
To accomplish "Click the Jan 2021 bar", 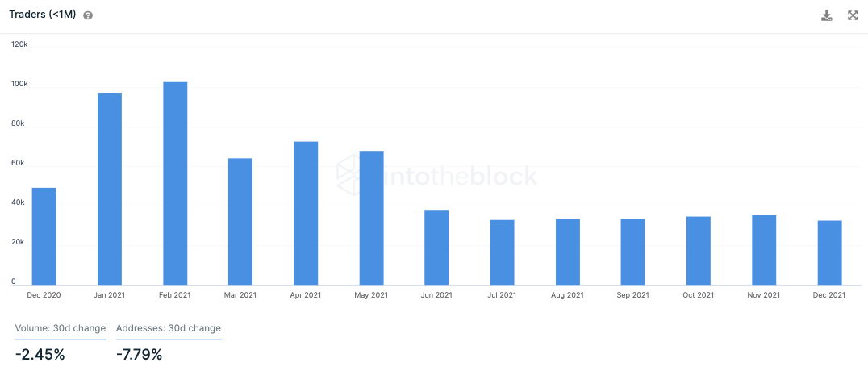I will point(110,189).
